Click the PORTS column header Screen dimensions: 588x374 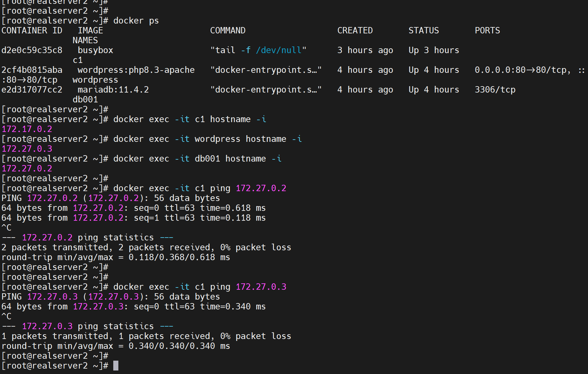pos(487,31)
